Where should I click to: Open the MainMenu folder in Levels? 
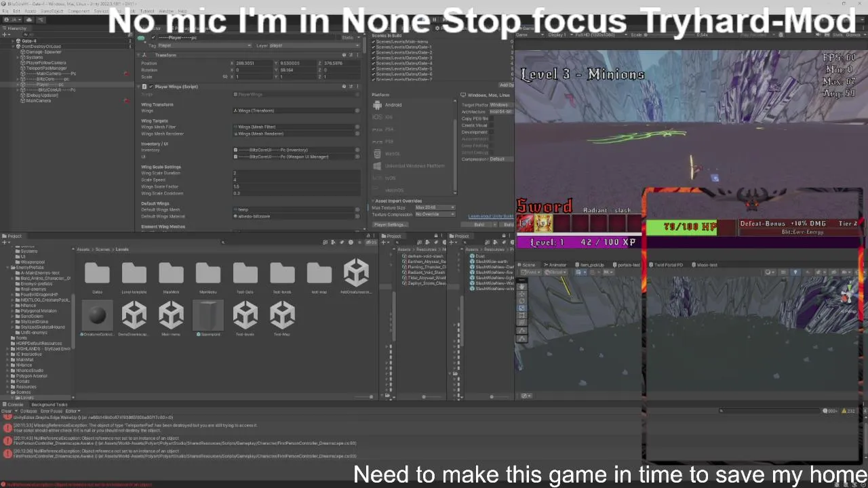208,273
